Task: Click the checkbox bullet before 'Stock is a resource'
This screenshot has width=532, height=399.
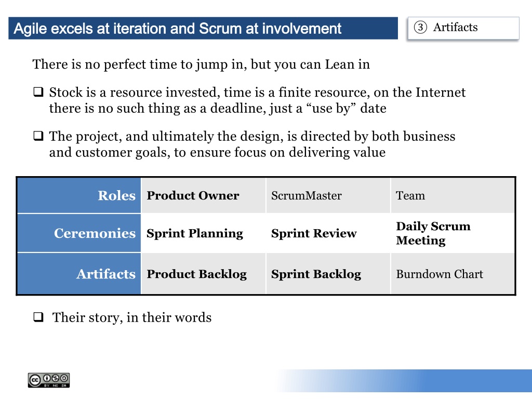Action: coord(38,92)
